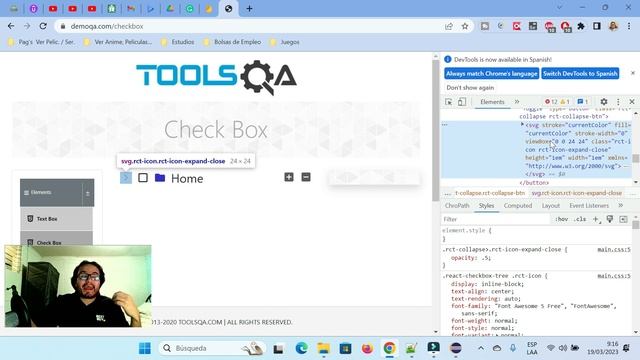Open DevTools settings gear
This screenshot has height=360, width=640.
click(x=604, y=102)
